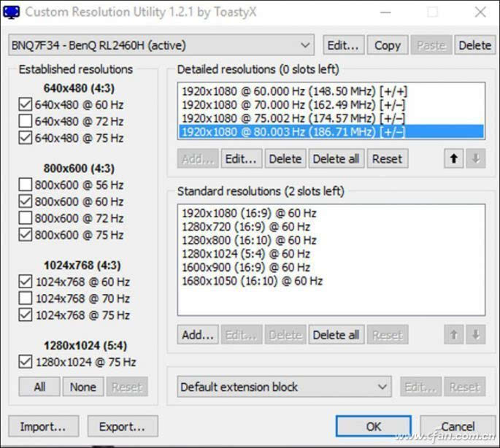
Task: Click top Delete monitor button
Action: (x=474, y=45)
